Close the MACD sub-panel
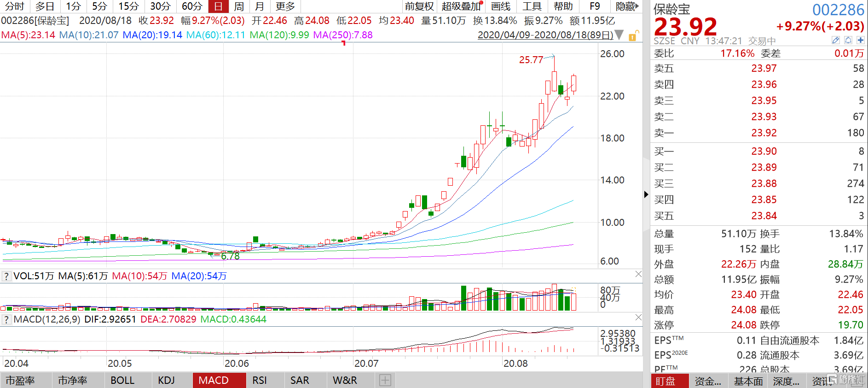This screenshot has height=388, width=868. coord(638,317)
